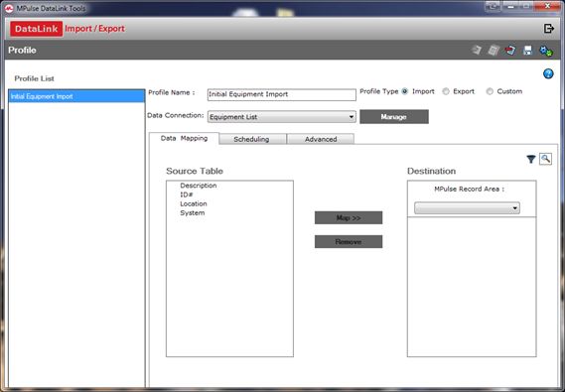The width and height of the screenshot is (565, 392).
Task: Click the red-and-blue document Profile toolbar icon
Action: [x=510, y=51]
